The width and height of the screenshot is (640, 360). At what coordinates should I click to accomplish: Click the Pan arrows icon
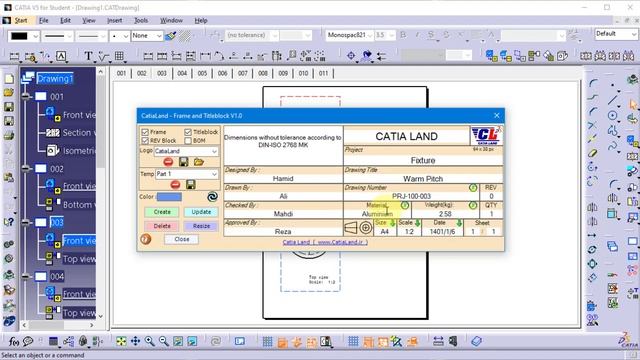[136, 341]
